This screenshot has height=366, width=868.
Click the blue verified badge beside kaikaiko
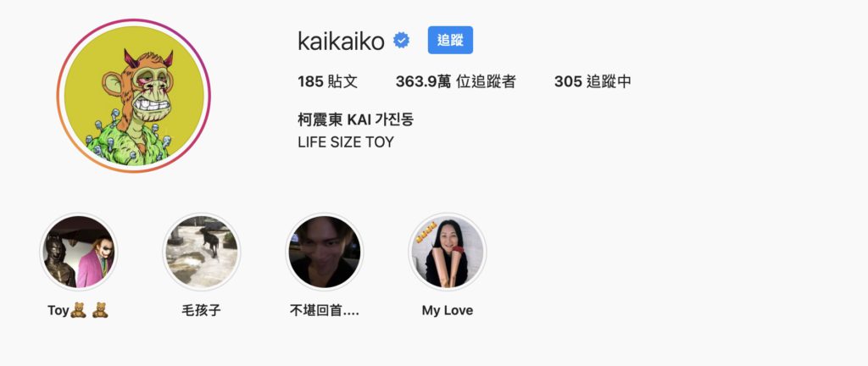point(401,41)
